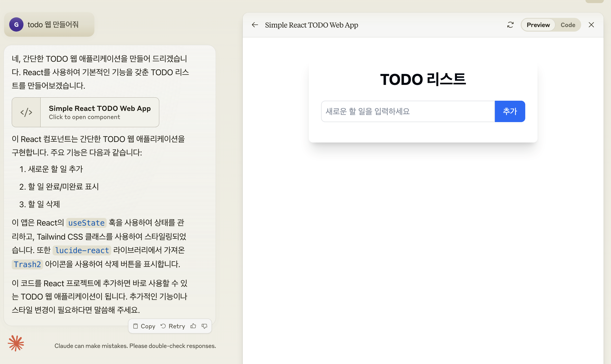Click Retry to regenerate response
Image resolution: width=611 pixels, height=364 pixels.
pos(173,326)
